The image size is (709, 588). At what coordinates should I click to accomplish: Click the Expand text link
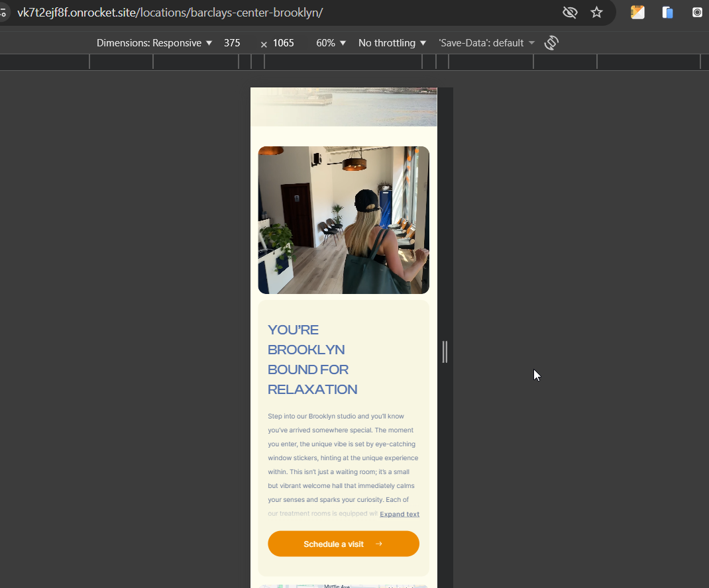pyautogui.click(x=400, y=514)
